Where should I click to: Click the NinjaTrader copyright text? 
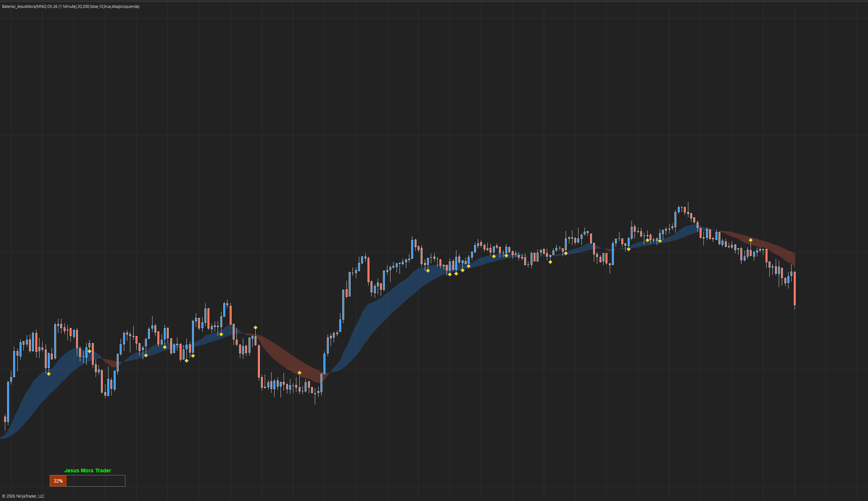pyautogui.click(x=23, y=496)
